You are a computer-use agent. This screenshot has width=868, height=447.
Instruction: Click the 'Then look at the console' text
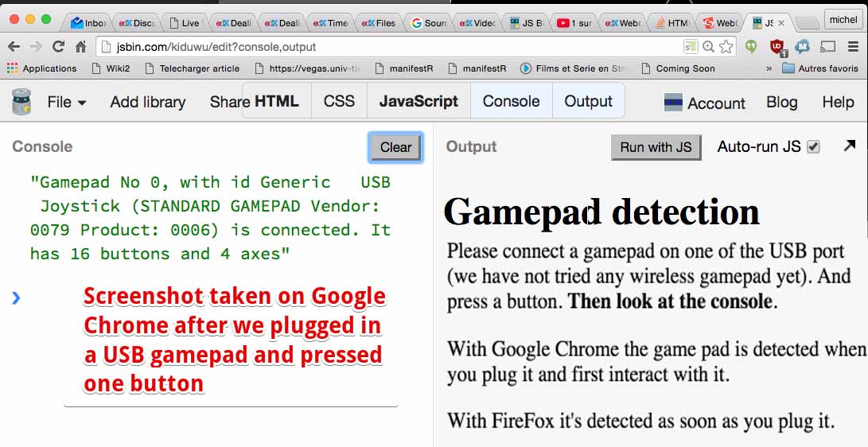pos(671,301)
